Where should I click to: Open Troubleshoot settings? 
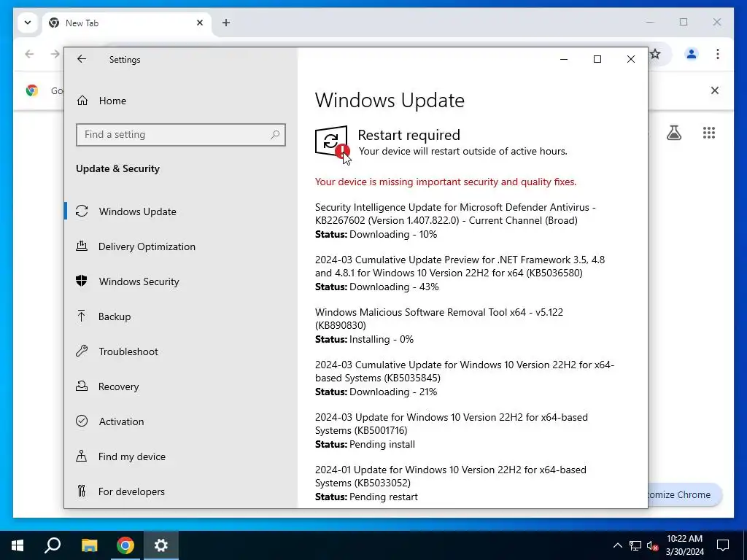pos(128,351)
